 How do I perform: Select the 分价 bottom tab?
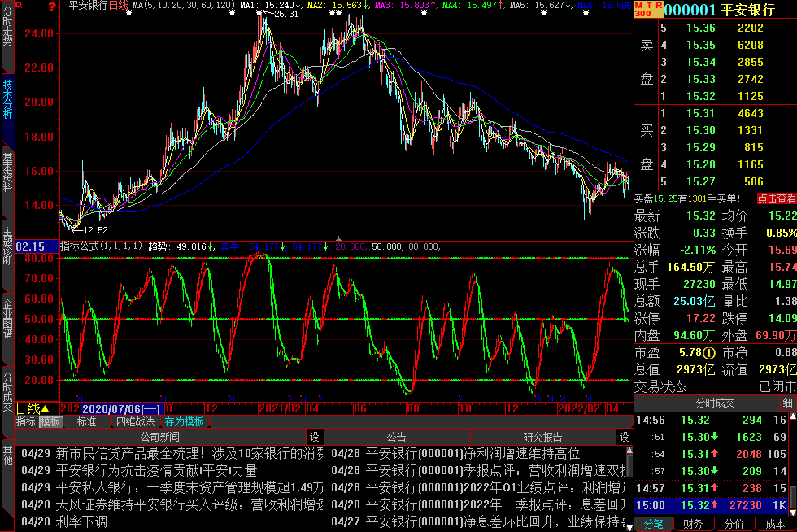click(x=734, y=524)
